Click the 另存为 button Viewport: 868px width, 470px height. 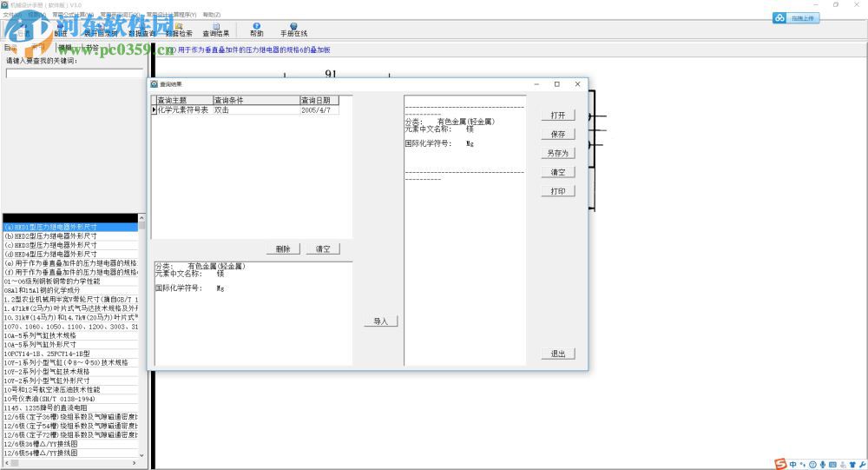pos(558,153)
